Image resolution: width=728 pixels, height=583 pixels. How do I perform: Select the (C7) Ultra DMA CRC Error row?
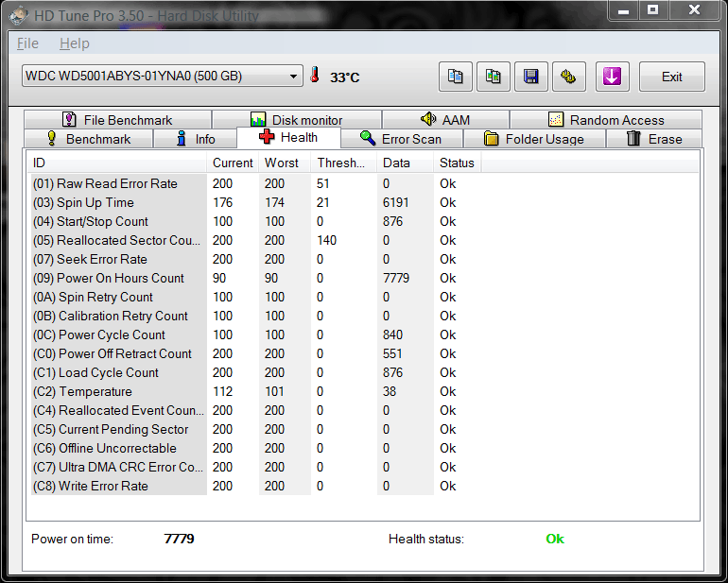(x=256, y=467)
